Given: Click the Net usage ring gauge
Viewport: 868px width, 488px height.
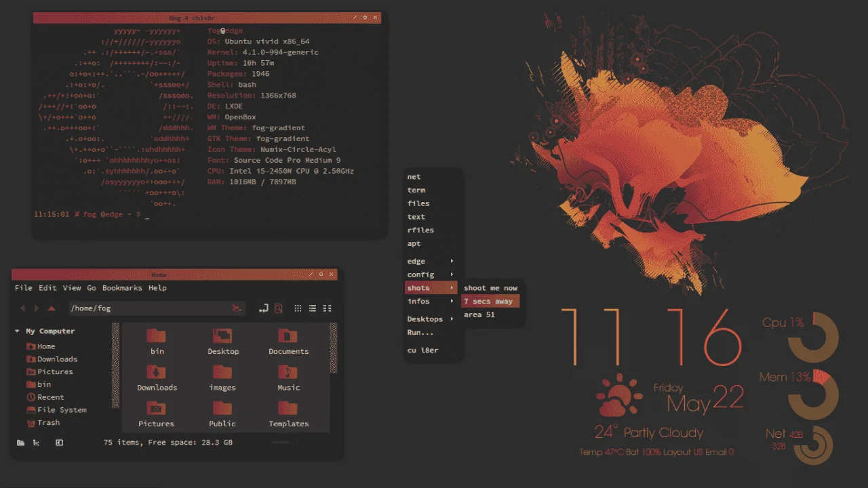Looking at the screenshot, I should pos(812,445).
